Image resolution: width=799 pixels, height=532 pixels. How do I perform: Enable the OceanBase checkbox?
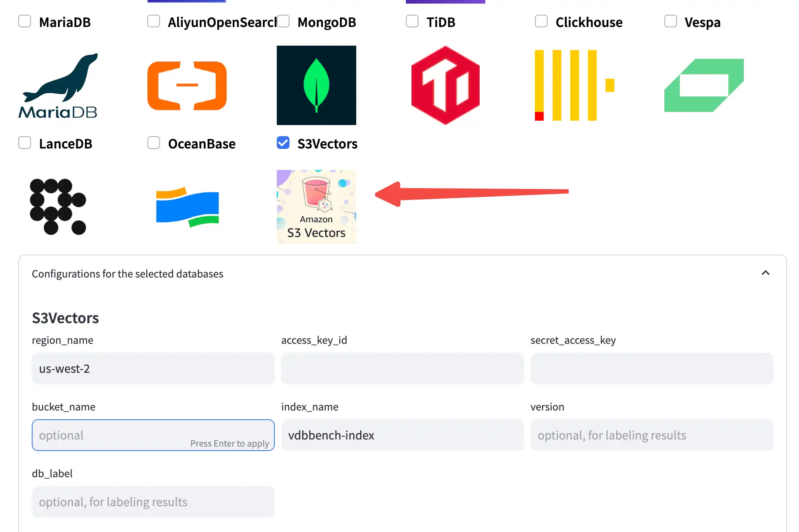pos(154,143)
